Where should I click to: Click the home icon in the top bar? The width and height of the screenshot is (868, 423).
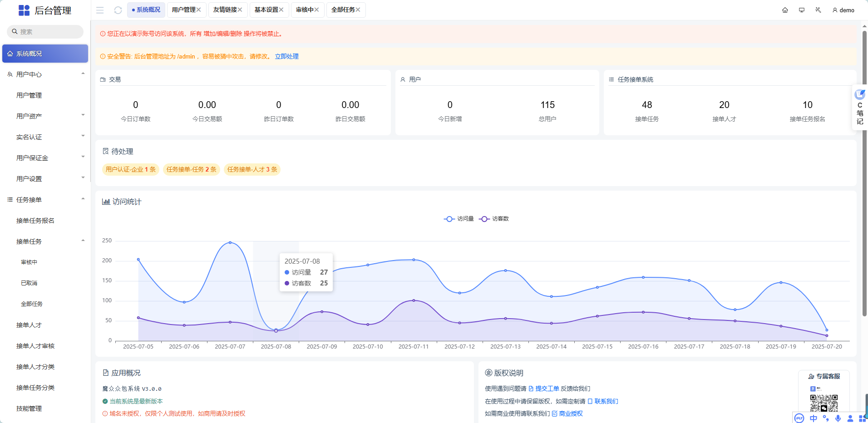point(785,10)
